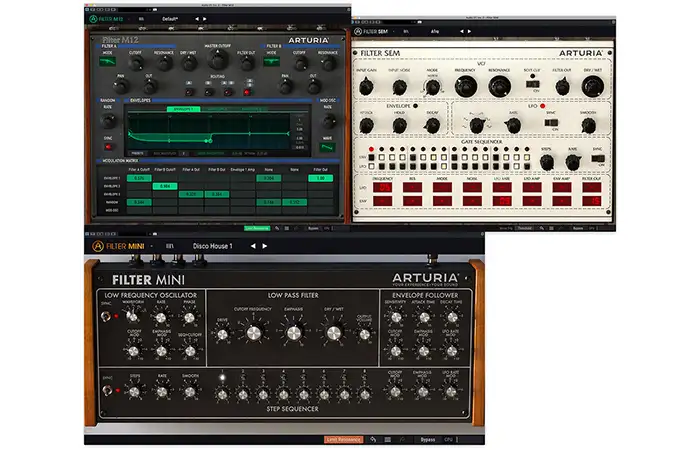Open preset library icon in Filter M12
The width and height of the screenshot is (700, 450).
tap(141, 19)
